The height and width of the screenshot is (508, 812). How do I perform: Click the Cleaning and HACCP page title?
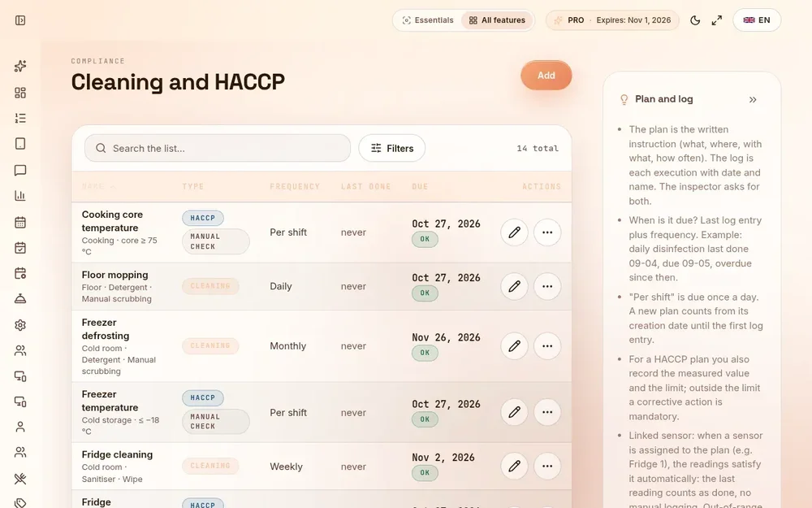coord(178,82)
